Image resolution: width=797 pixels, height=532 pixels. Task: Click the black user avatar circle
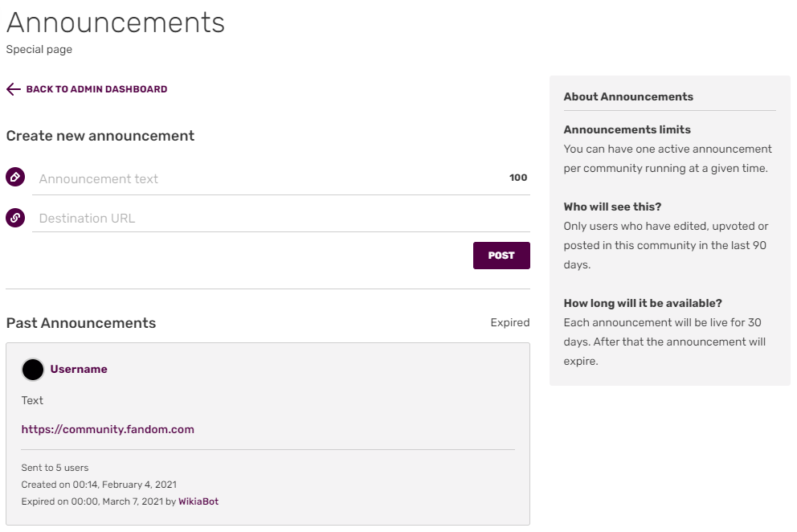(33, 370)
